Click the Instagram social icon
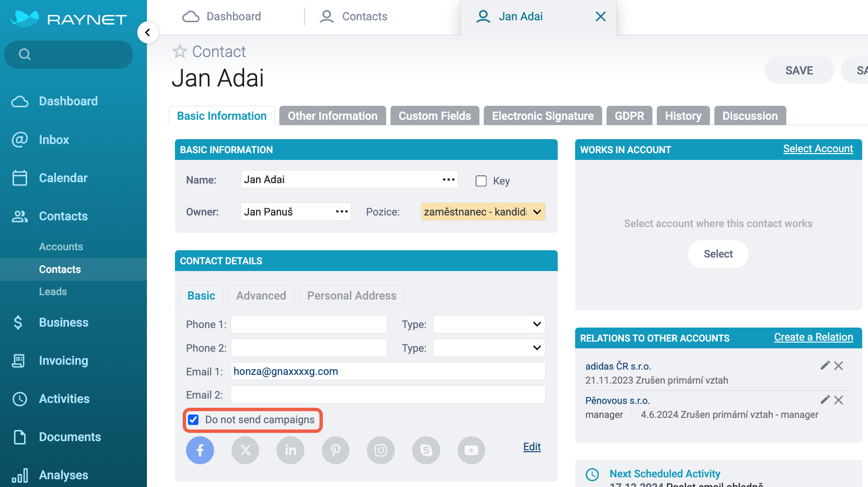Viewport: 868px width, 487px height. 381,450
